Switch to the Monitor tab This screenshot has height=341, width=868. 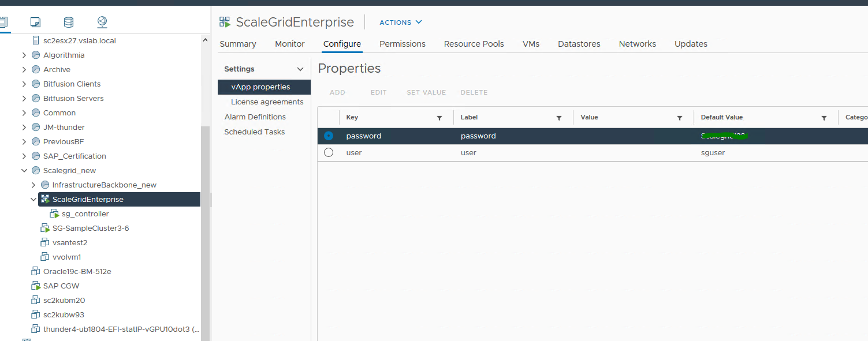click(x=290, y=44)
